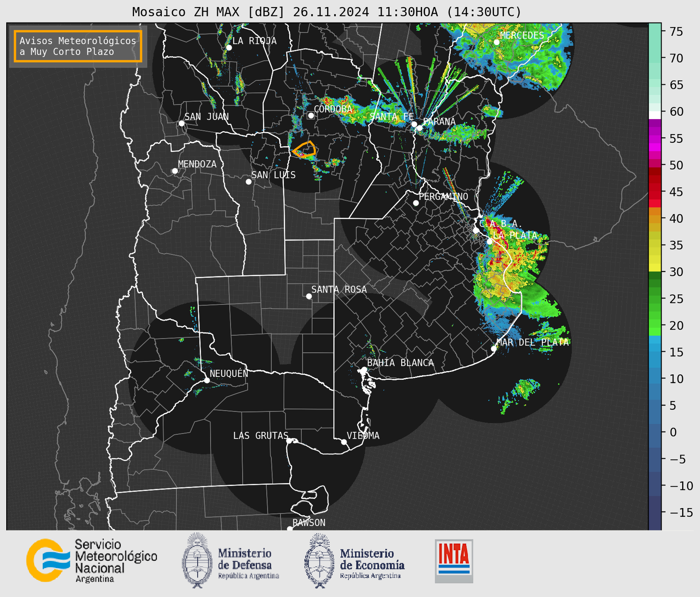Click the LAS GRUTAS city label
The width and height of the screenshot is (700, 597).
pos(261,436)
